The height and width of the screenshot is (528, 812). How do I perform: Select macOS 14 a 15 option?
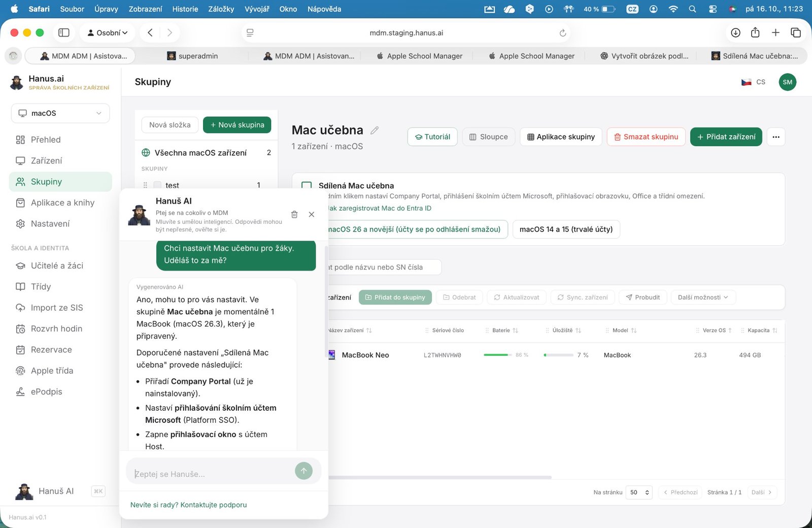tap(566, 229)
